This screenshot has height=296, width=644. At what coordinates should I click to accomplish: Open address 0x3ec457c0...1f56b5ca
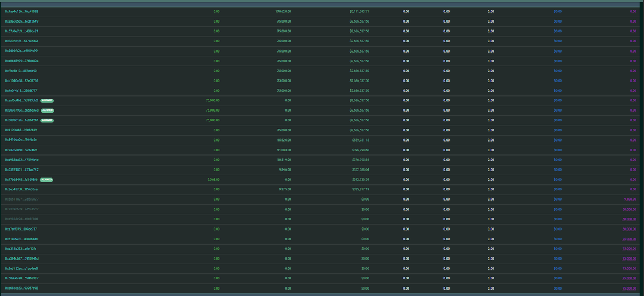click(21, 189)
